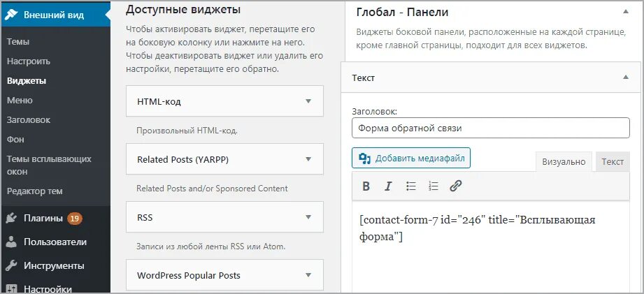Expand the RSS widget dropdown arrow
The width and height of the screenshot is (644, 294).
pyautogui.click(x=308, y=216)
